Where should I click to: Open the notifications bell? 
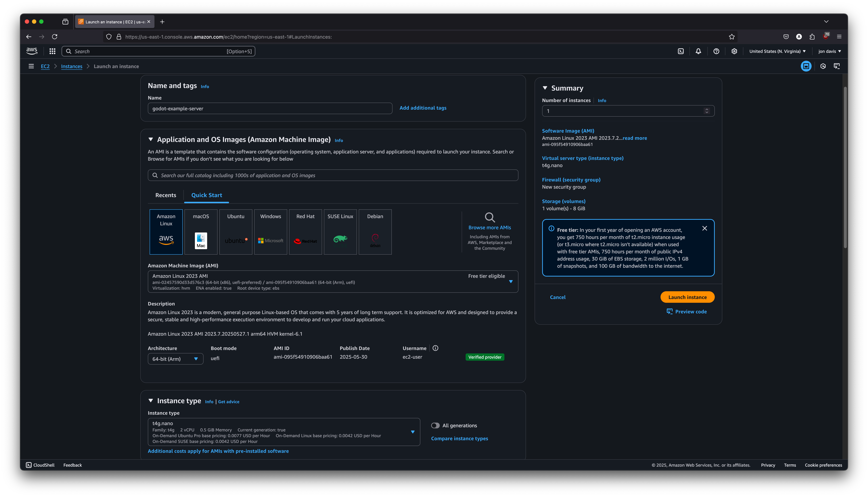(698, 51)
